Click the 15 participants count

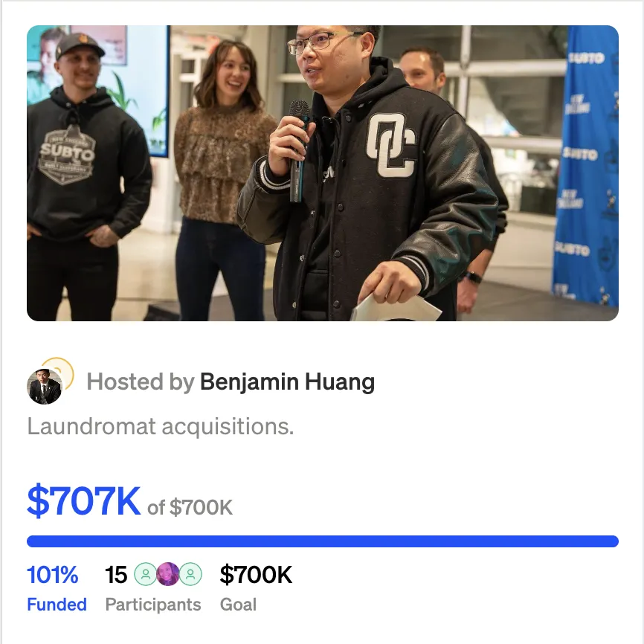(116, 575)
